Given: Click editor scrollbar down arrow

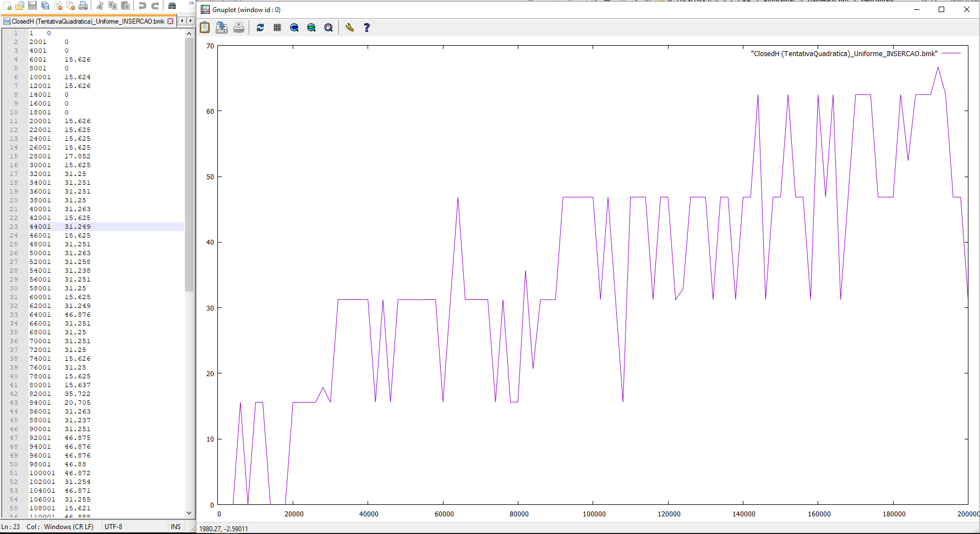Looking at the screenshot, I should click(189, 513).
